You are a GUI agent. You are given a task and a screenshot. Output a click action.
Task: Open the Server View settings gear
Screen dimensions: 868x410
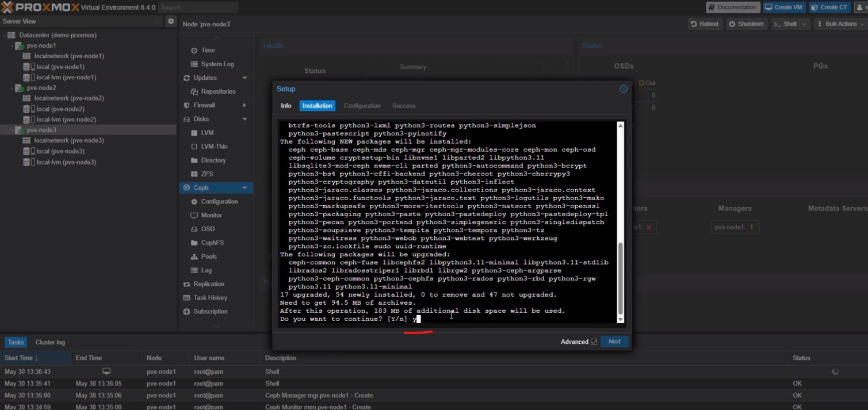click(x=170, y=21)
